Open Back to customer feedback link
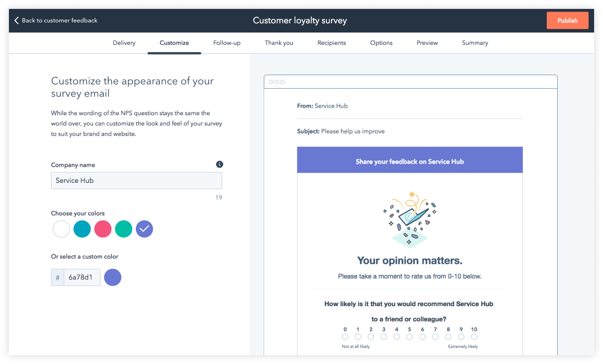The height and width of the screenshot is (364, 603). [x=58, y=20]
